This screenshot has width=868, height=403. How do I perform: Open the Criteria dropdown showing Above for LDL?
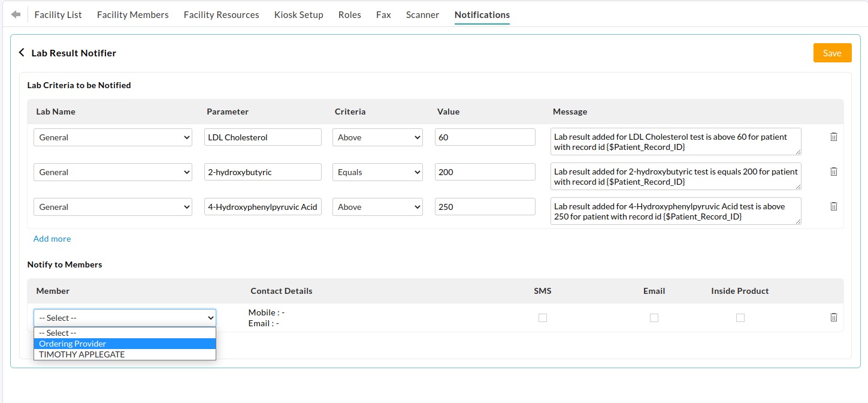coord(377,137)
